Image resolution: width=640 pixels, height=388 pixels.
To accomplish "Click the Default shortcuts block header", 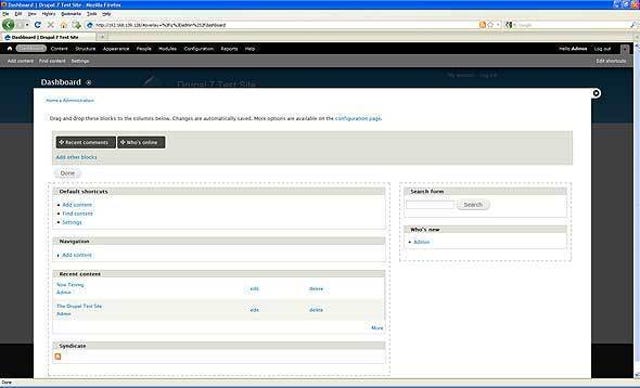I will point(219,191).
